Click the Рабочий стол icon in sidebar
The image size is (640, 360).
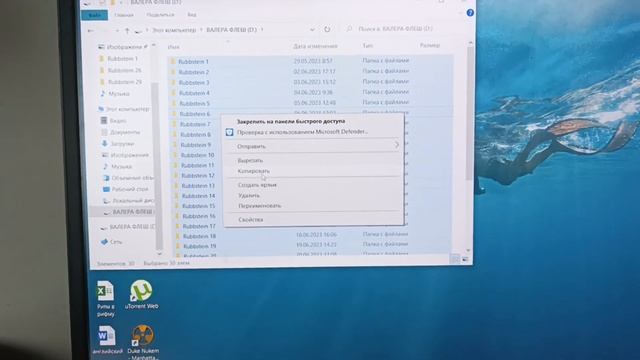pyautogui.click(x=106, y=189)
